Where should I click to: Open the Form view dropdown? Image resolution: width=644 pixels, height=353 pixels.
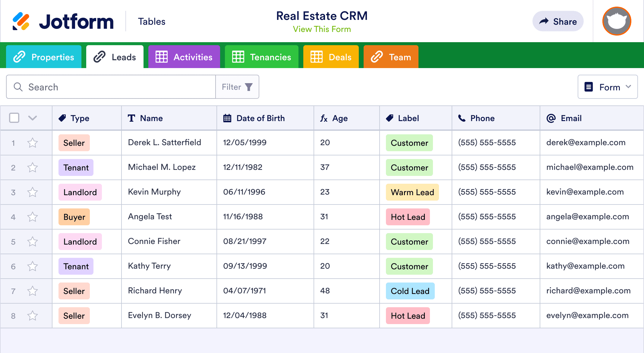608,87
